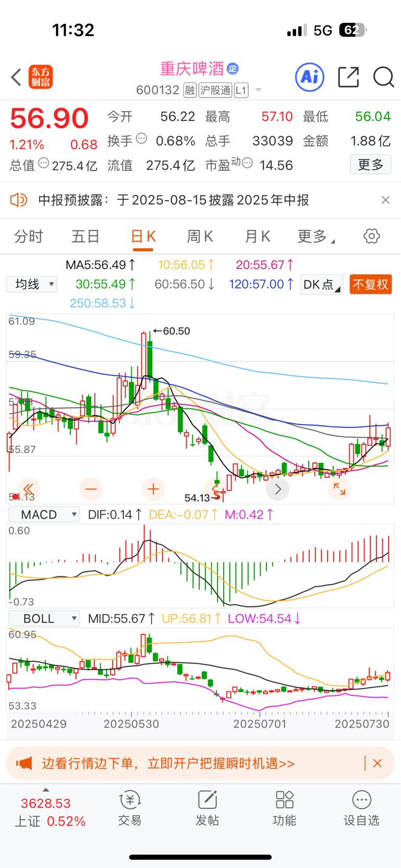Dismiss the 中报预披露 notice
Viewport: 401px width, 868px height.
[x=385, y=200]
